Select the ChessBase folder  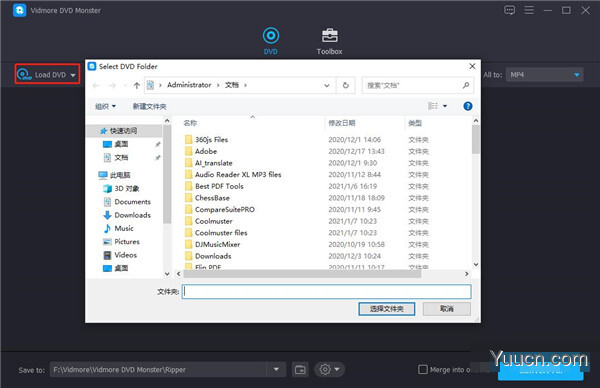pos(212,198)
